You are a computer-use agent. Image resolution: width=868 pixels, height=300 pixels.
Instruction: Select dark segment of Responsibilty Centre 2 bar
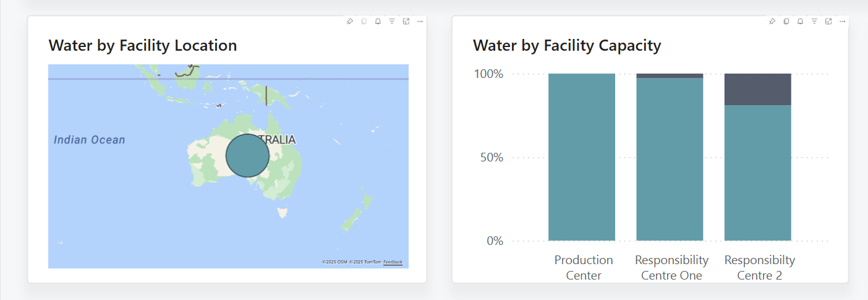coord(757,89)
